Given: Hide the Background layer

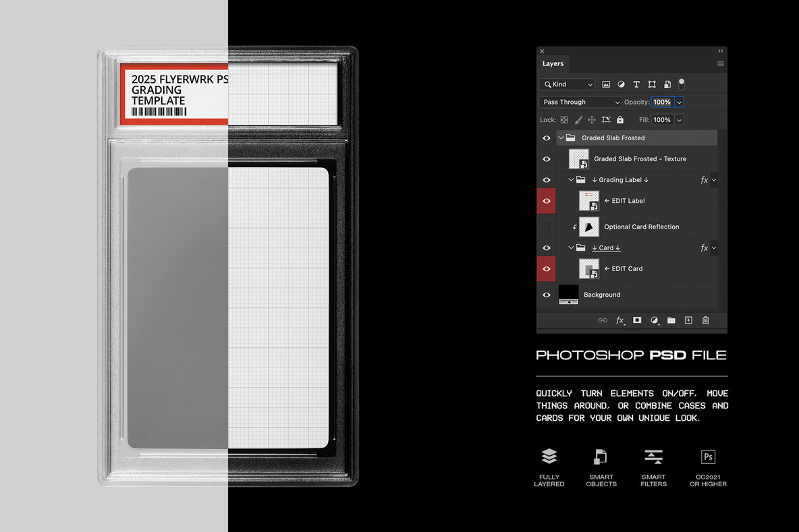Looking at the screenshot, I should coord(546,295).
